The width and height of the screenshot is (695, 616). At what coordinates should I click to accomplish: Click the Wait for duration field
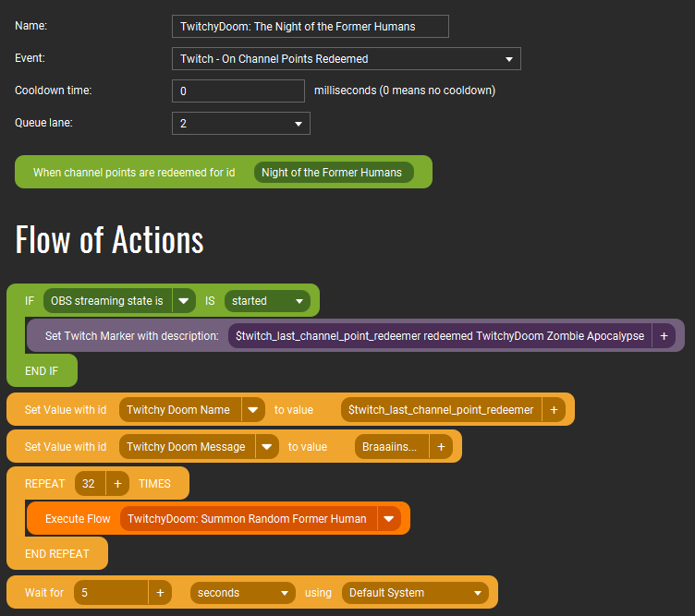pos(111,593)
